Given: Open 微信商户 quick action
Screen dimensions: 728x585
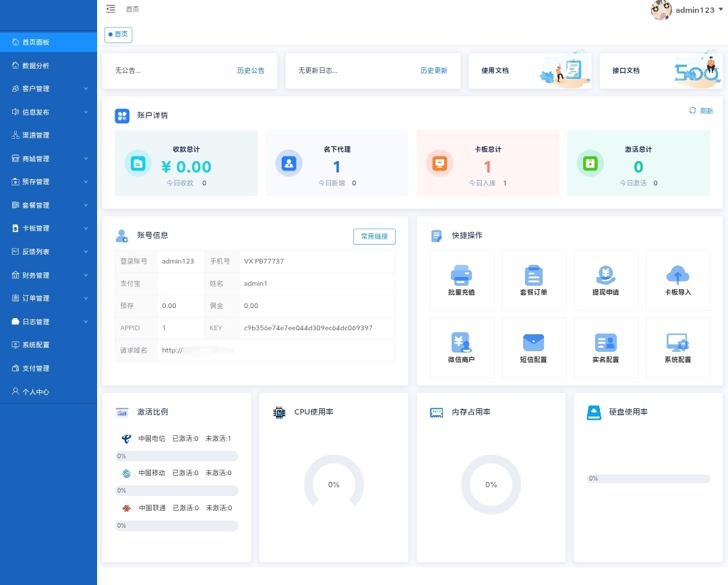Looking at the screenshot, I should (462, 348).
